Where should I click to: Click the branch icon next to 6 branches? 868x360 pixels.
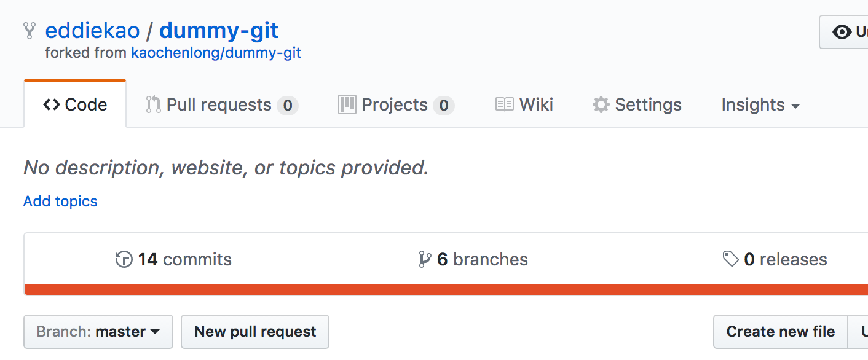(424, 260)
